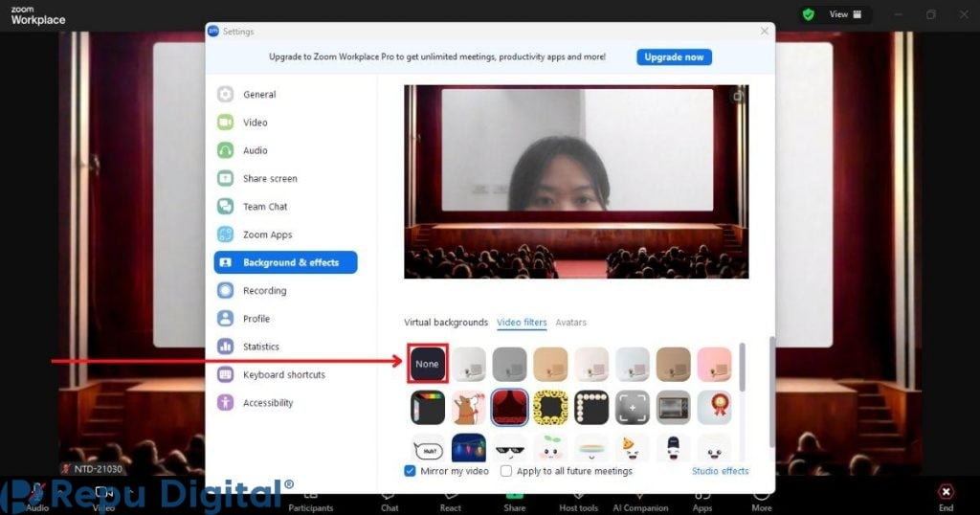Uncheck Mirror my video
This screenshot has height=515, width=980.
click(x=410, y=471)
